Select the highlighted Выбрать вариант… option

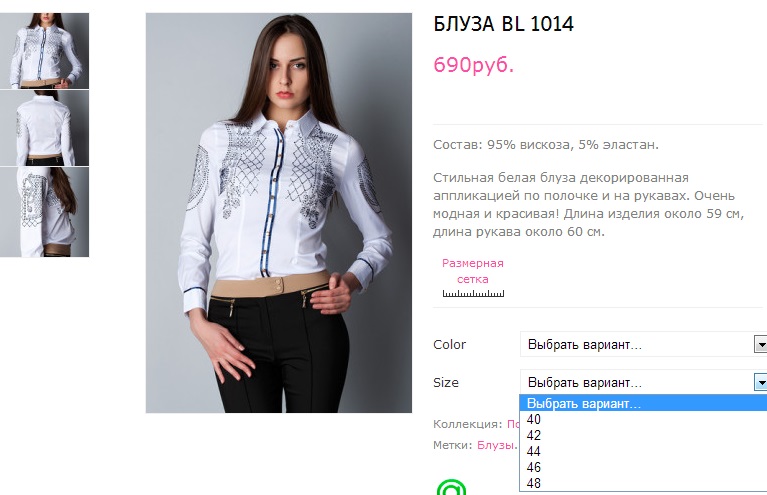point(585,404)
